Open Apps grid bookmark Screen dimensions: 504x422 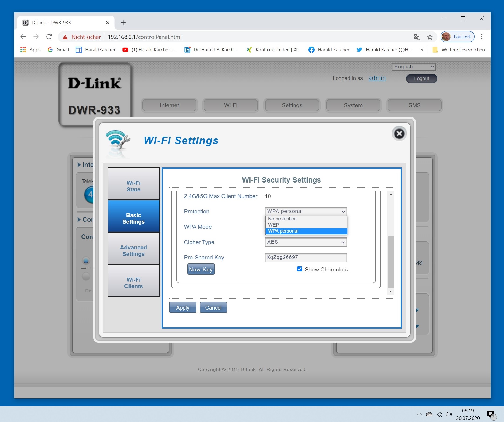[x=30, y=50]
